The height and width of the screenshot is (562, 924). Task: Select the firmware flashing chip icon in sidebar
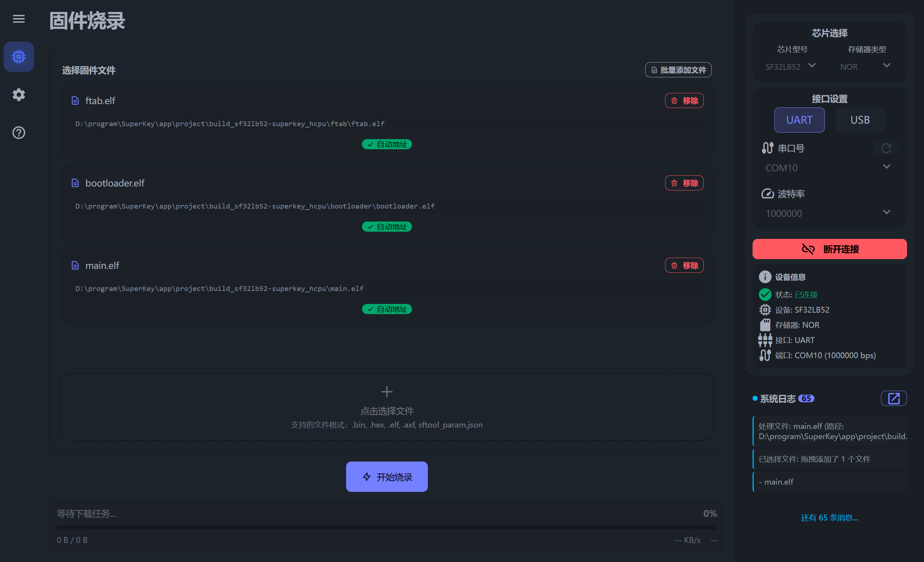tap(19, 57)
